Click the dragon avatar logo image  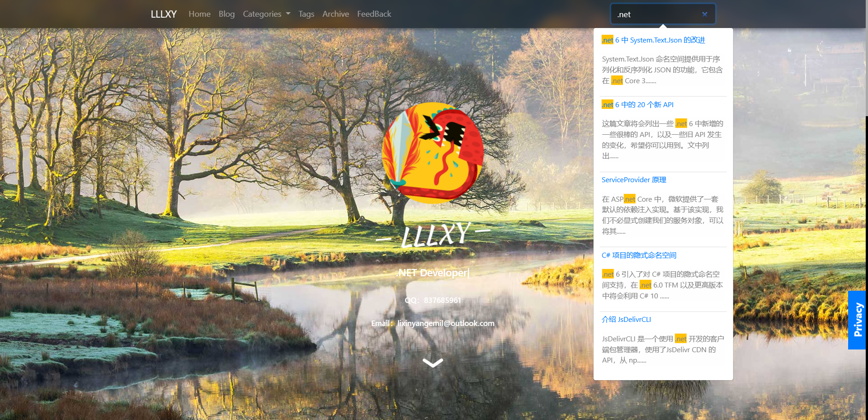433,153
